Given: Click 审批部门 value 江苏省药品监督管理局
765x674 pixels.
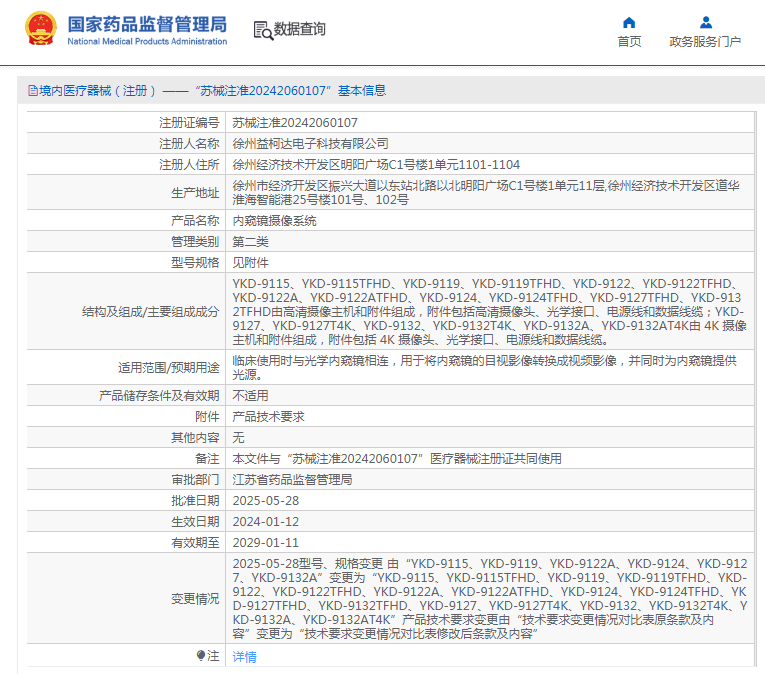Looking at the screenshot, I should (x=292, y=479).
